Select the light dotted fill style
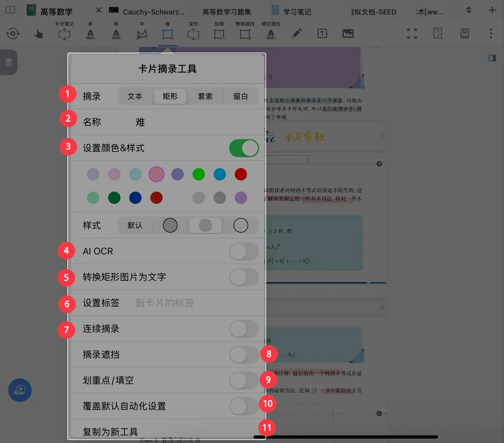The width and height of the screenshot is (504, 443). point(205,225)
